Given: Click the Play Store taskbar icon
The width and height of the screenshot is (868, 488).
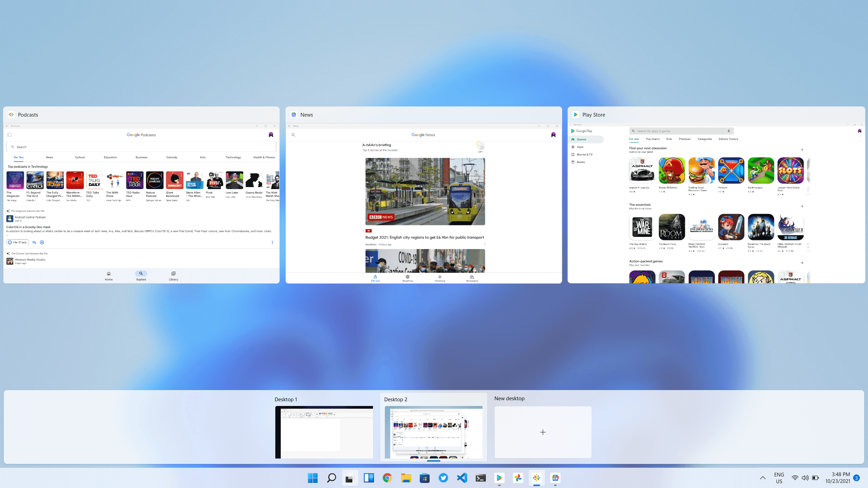Looking at the screenshot, I should (x=499, y=478).
